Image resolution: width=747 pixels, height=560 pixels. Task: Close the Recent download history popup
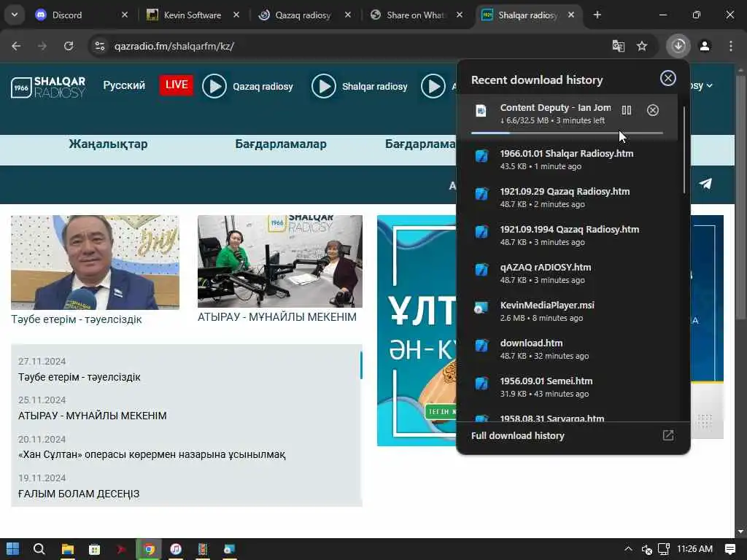tap(668, 78)
